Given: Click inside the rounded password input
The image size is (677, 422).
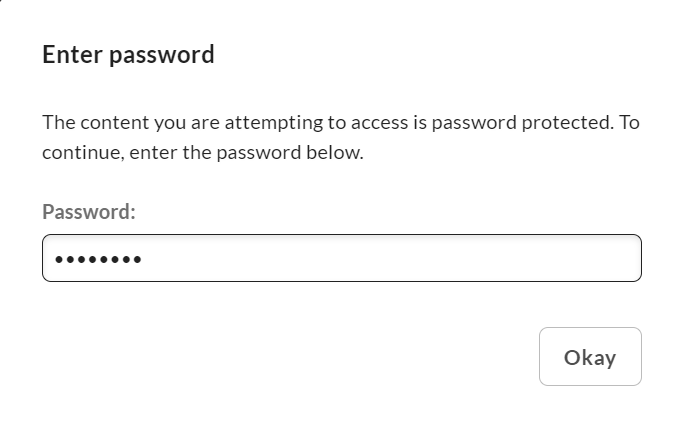Looking at the screenshot, I should 341,258.
